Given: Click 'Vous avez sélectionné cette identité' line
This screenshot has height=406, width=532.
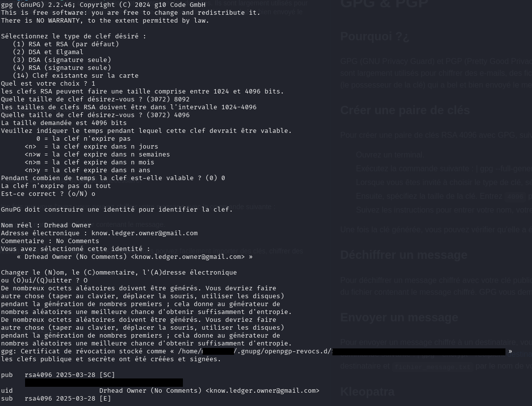Looking at the screenshot, I should point(75,249).
